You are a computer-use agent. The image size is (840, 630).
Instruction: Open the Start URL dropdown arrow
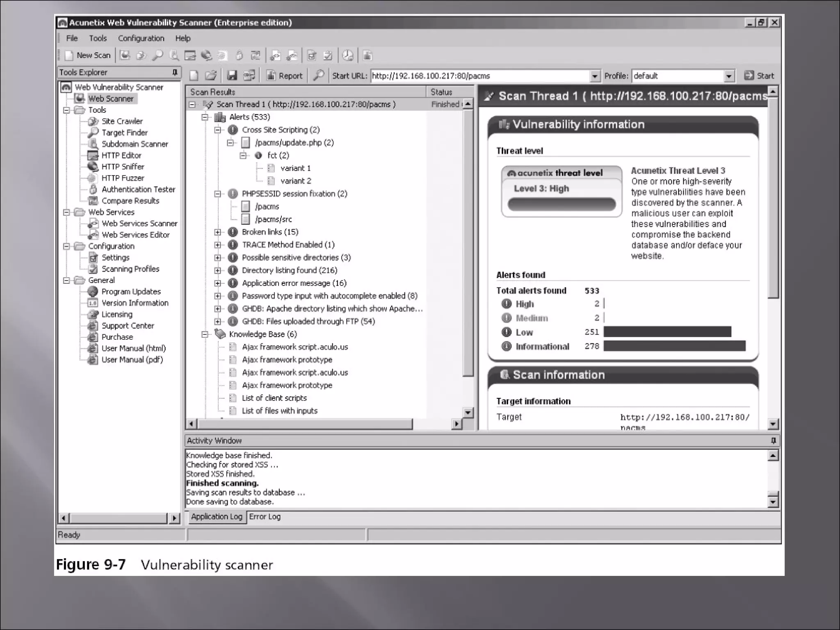coord(595,76)
